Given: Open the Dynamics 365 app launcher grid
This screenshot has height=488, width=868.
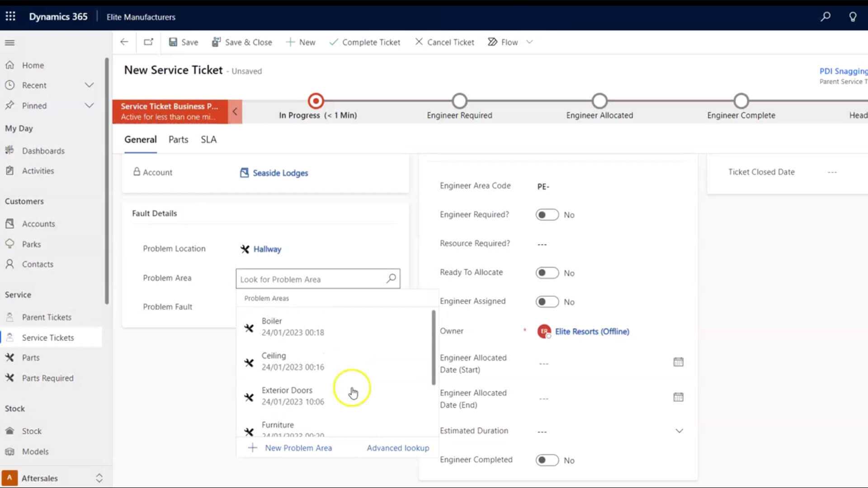Looking at the screenshot, I should point(10,17).
